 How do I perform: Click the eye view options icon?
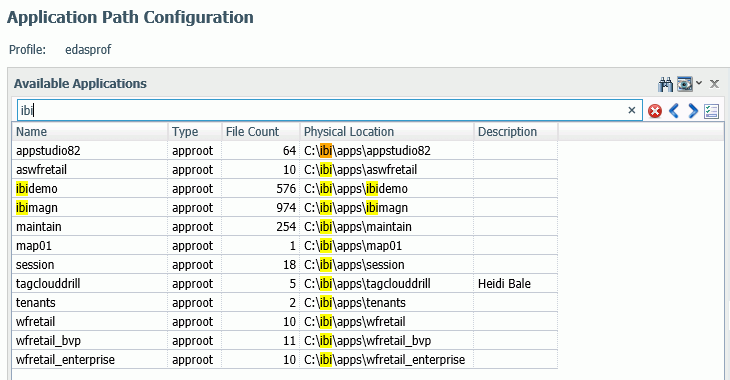[x=684, y=84]
